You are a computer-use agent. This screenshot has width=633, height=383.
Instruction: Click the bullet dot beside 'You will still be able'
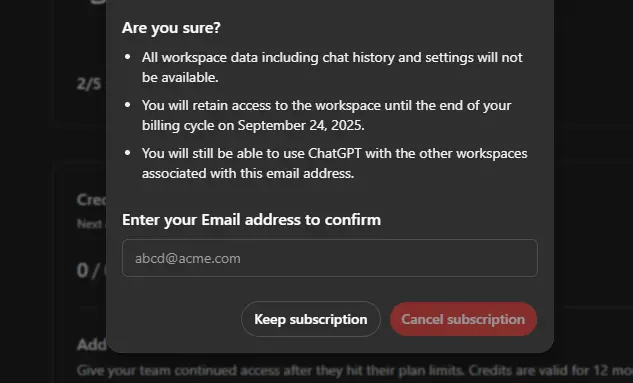pyautogui.click(x=128, y=153)
